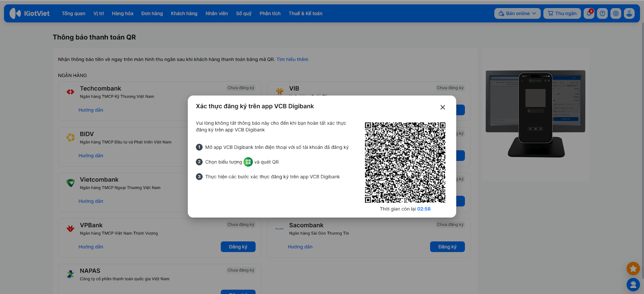The width and height of the screenshot is (644, 294).
Task: Open the customer support headset chat
Action: 633,285
